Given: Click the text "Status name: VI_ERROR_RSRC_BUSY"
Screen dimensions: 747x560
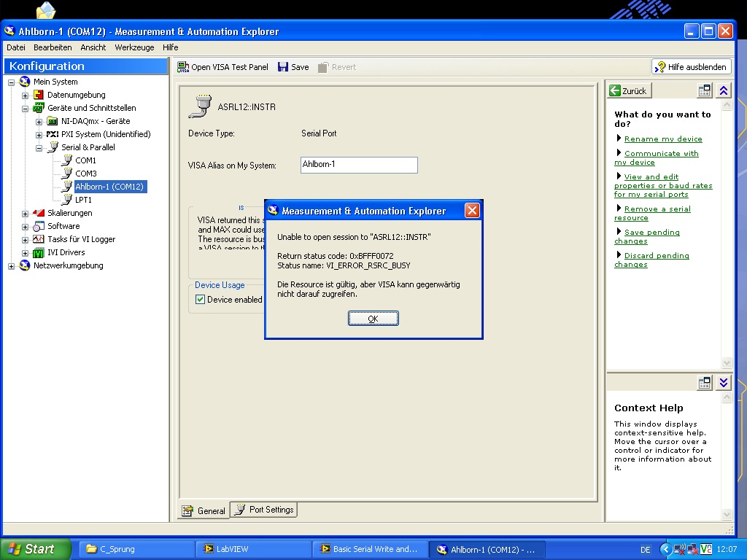Looking at the screenshot, I should (x=344, y=265).
